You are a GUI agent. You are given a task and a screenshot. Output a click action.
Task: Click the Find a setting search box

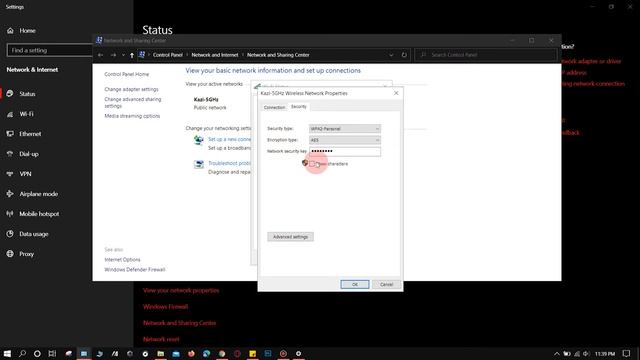[50, 50]
